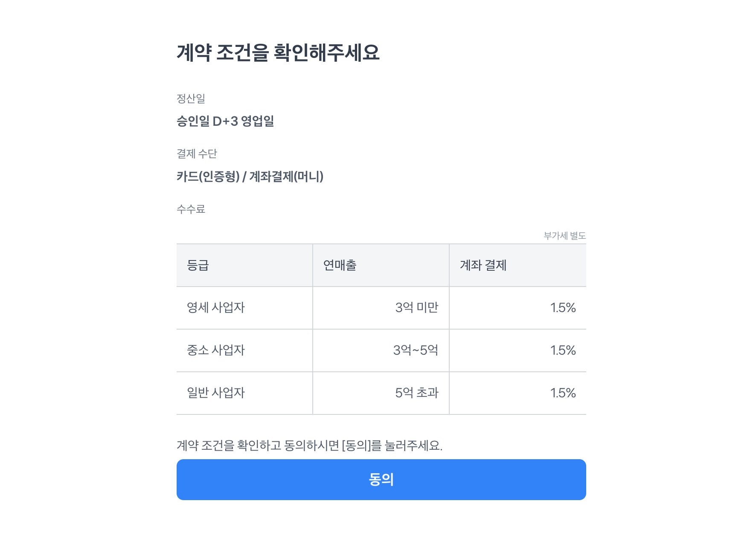756x550 pixels.
Task: Click the 정산일 label
Action: [191, 98]
